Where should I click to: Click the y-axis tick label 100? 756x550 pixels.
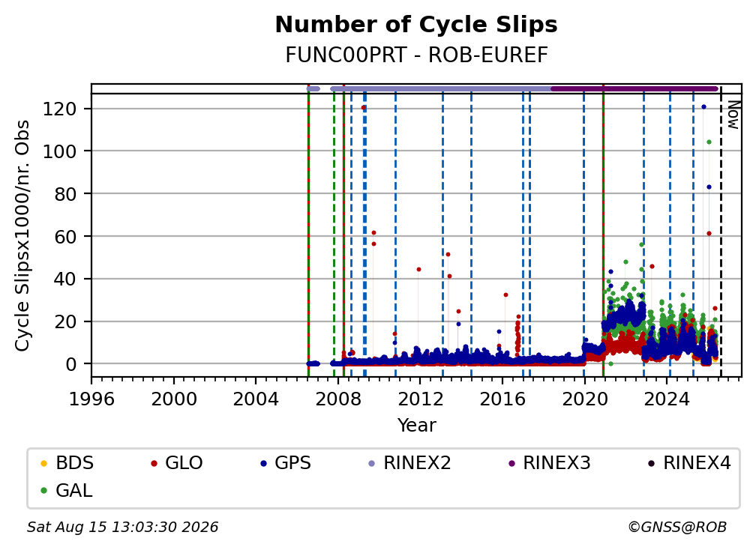[x=59, y=151]
